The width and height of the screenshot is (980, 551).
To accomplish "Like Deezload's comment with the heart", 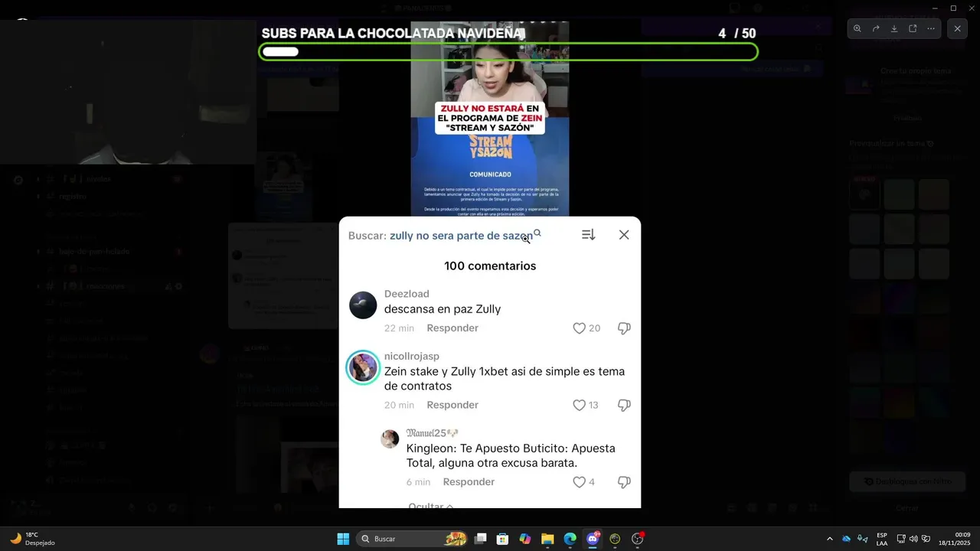I will pos(580,328).
